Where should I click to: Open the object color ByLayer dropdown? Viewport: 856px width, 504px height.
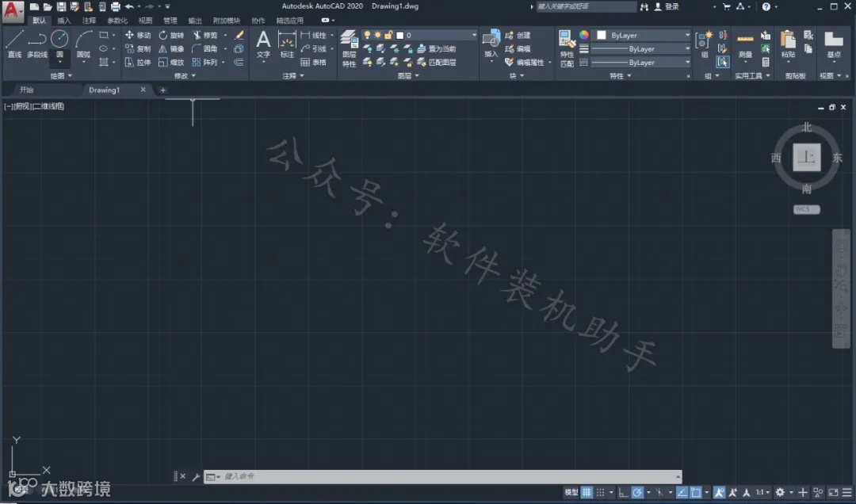643,35
